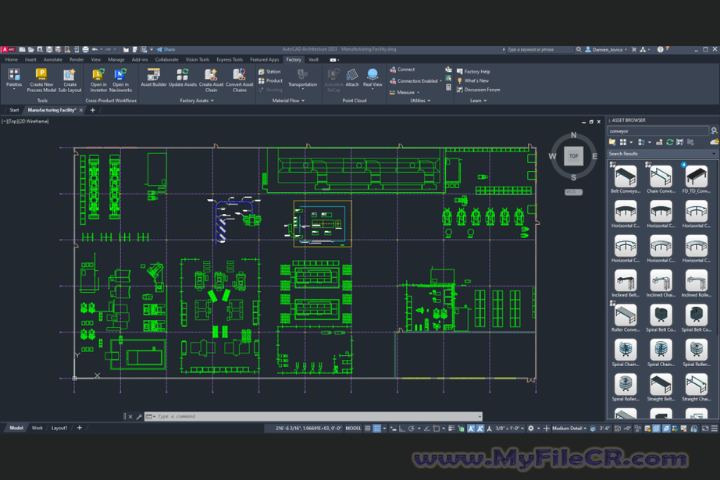Select the Belt Conveyor asset thumbnail

(x=625, y=176)
